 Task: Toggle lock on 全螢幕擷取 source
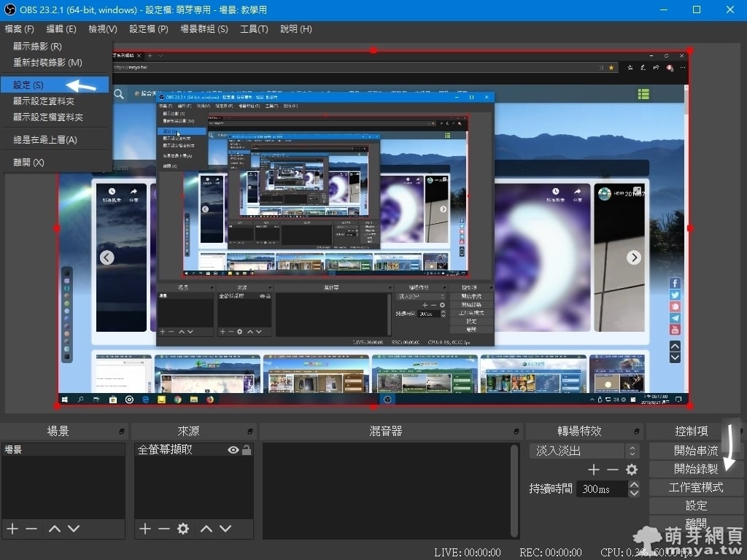247,449
